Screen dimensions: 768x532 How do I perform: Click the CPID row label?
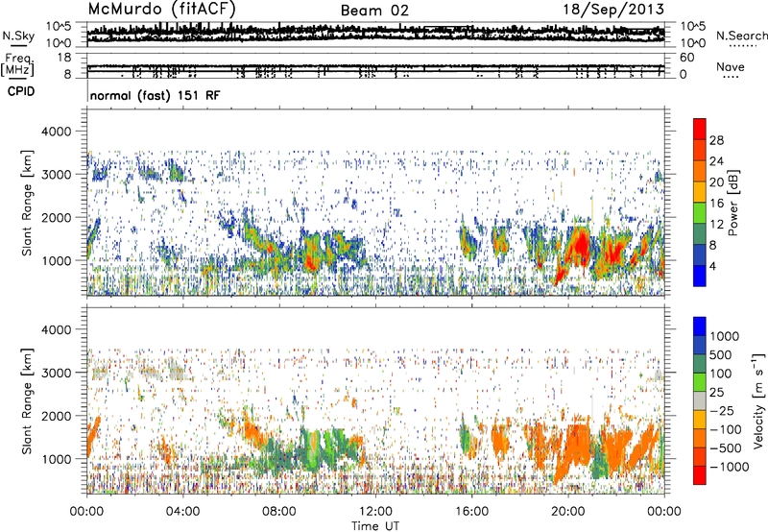pyautogui.click(x=21, y=91)
